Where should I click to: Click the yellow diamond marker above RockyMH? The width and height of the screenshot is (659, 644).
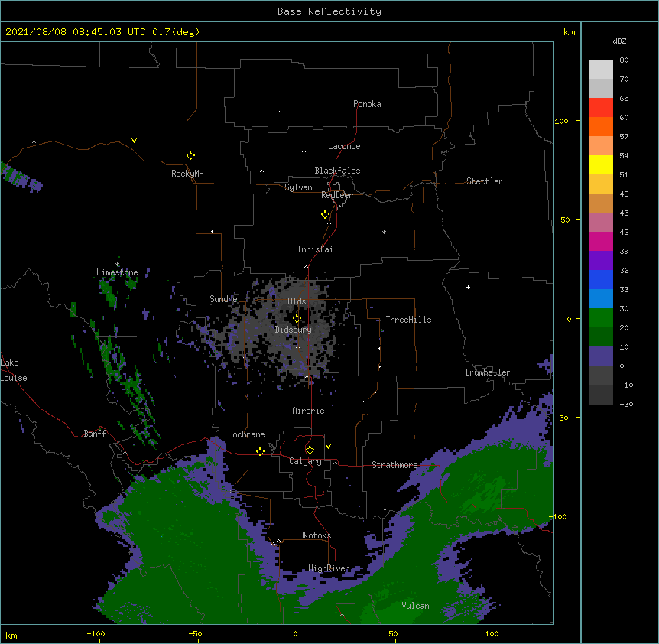point(191,156)
